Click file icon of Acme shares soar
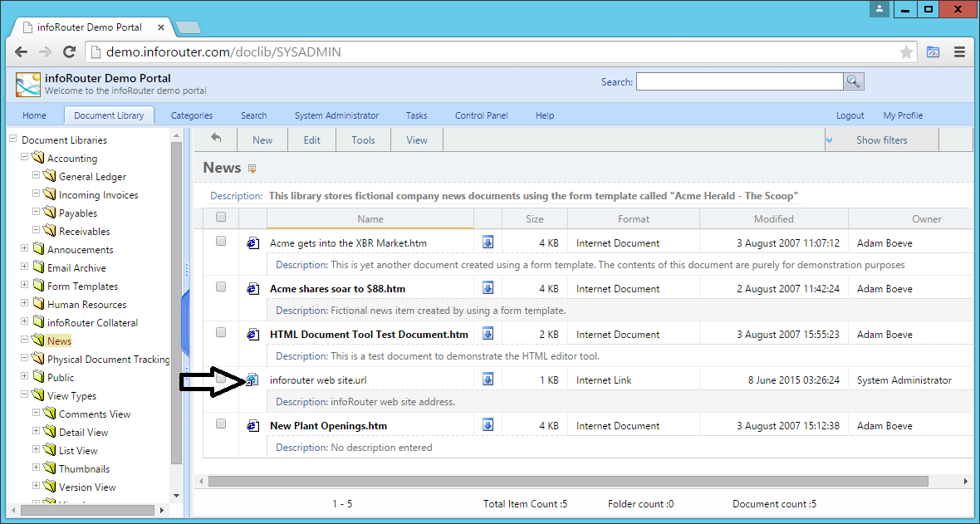 click(253, 288)
